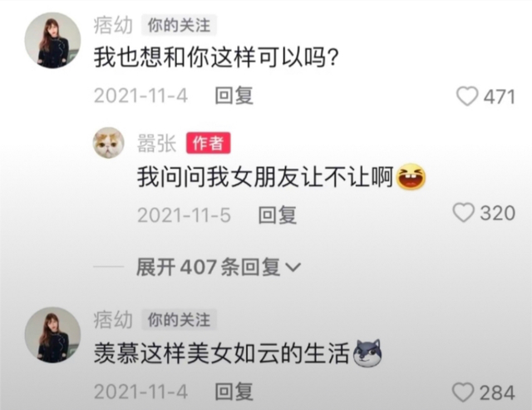This screenshot has height=410, width=532.
Task: Expand 407 replies chevron
Action: click(x=293, y=268)
